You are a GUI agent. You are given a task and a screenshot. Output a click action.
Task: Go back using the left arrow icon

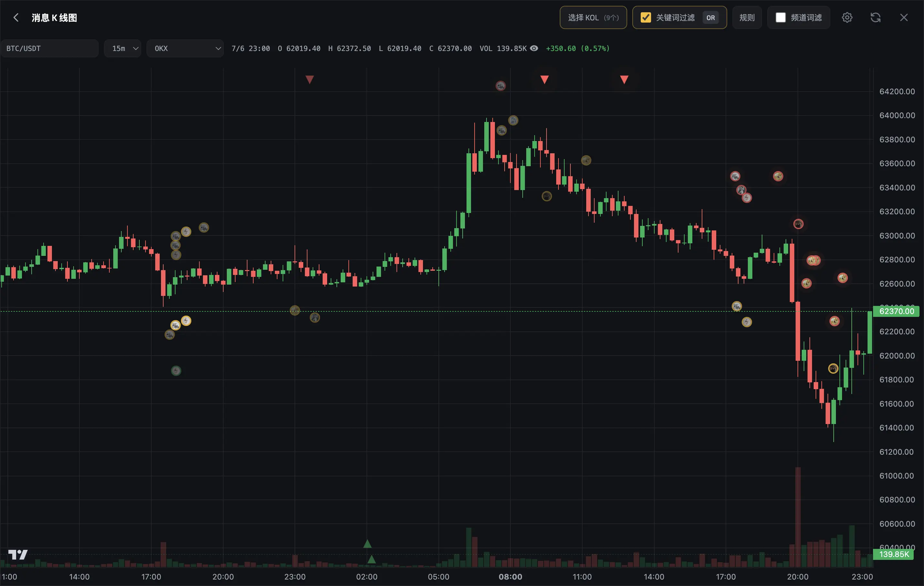16,17
